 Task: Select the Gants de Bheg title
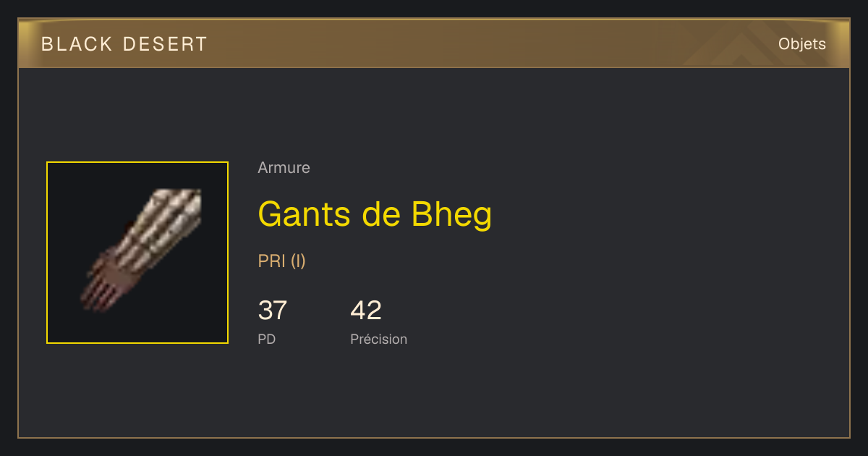coord(375,214)
